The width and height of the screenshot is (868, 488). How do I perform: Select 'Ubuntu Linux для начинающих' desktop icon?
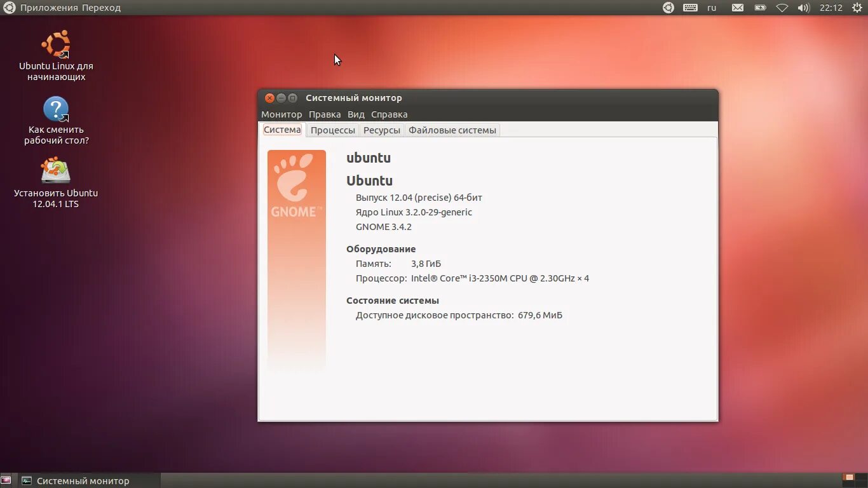coord(56,56)
